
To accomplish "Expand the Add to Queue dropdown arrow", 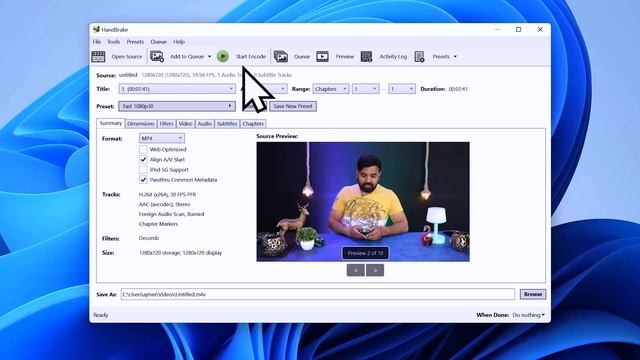I will (209, 56).
